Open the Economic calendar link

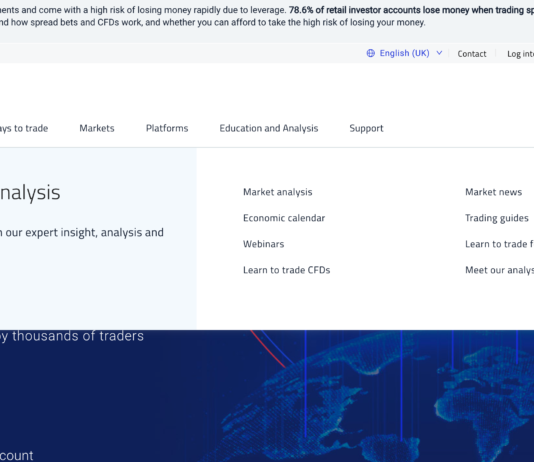(x=284, y=218)
